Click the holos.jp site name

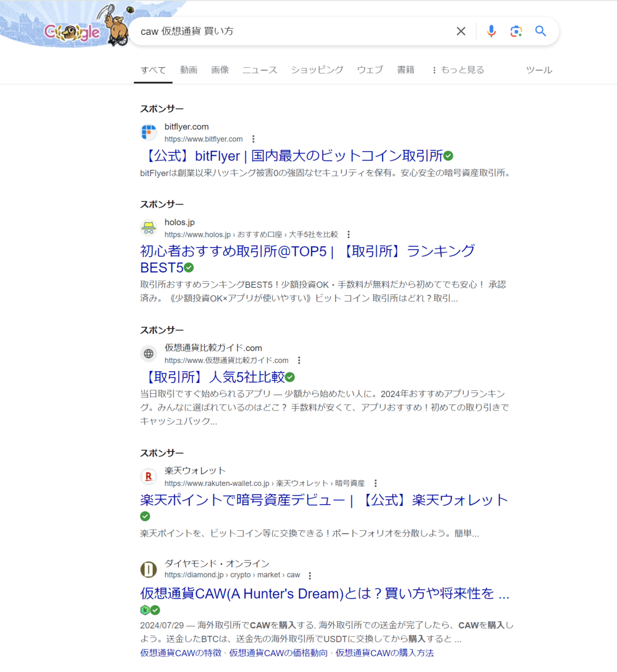point(179,222)
